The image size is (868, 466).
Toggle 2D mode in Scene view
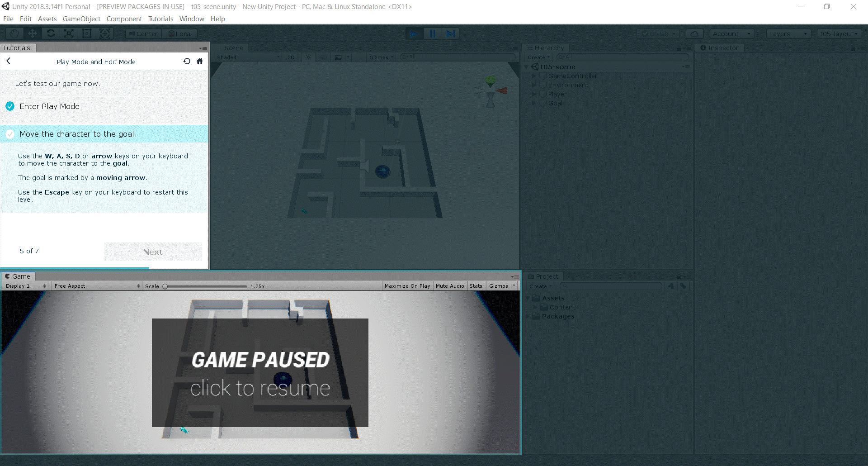291,57
